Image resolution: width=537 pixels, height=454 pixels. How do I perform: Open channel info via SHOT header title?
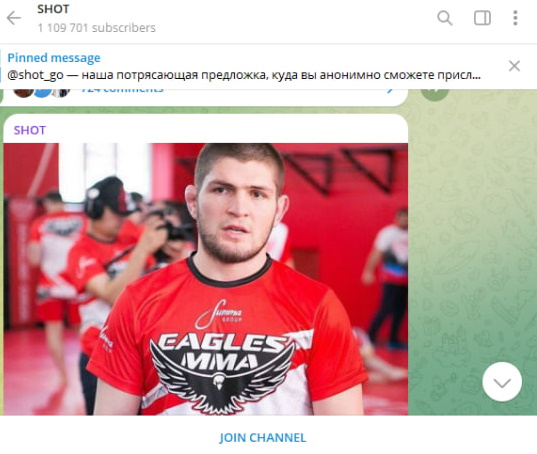point(53,9)
